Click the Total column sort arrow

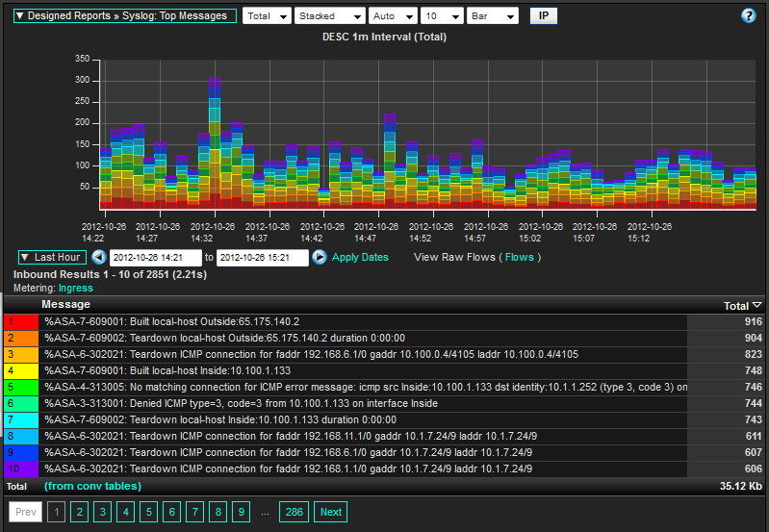pos(756,305)
